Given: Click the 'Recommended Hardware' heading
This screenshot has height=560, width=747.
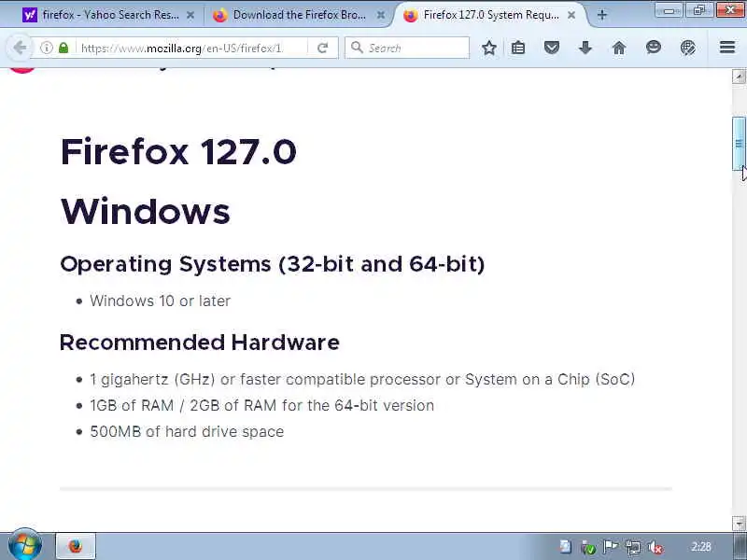Looking at the screenshot, I should [200, 343].
